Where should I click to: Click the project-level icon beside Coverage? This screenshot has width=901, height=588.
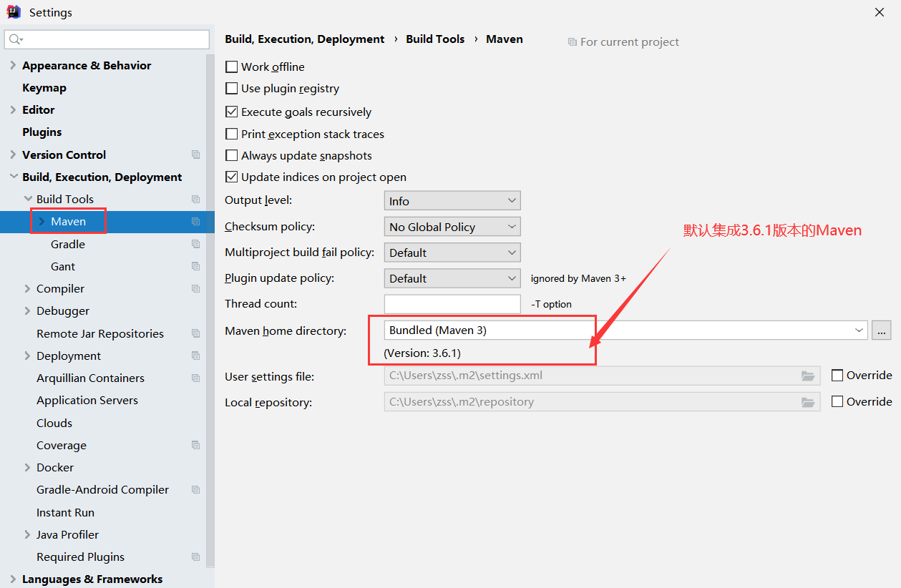click(x=196, y=445)
